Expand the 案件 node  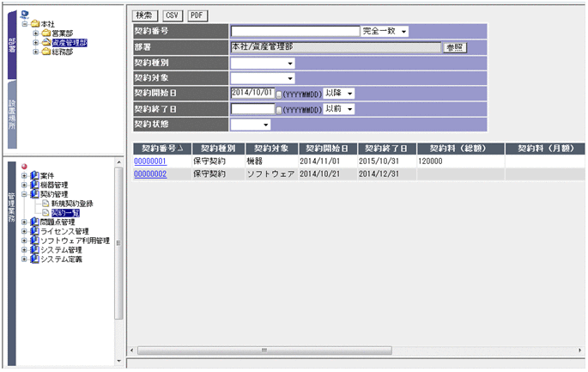tap(24, 175)
